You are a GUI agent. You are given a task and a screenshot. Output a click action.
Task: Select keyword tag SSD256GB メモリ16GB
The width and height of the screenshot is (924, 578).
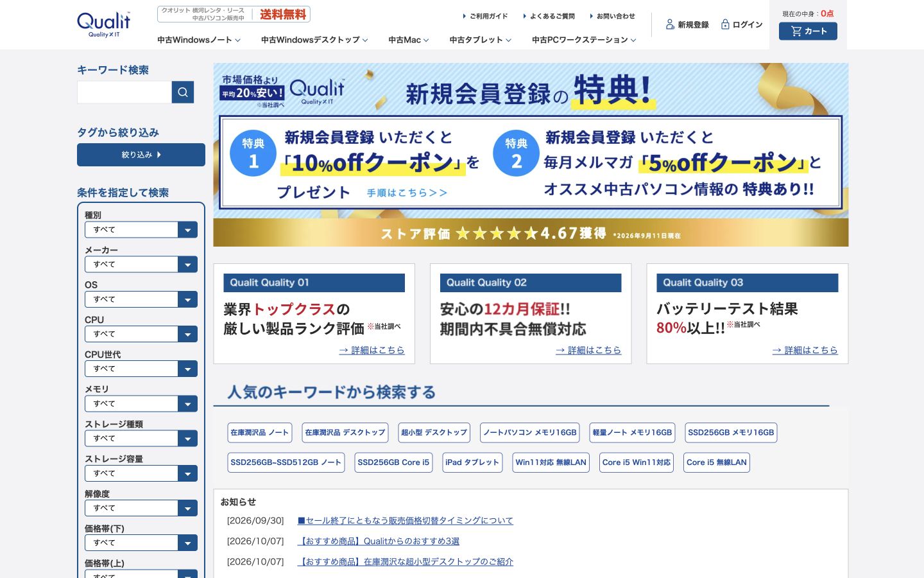[x=731, y=433]
